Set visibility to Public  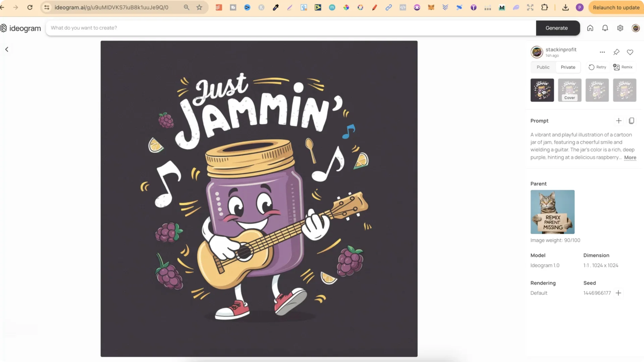pyautogui.click(x=543, y=67)
